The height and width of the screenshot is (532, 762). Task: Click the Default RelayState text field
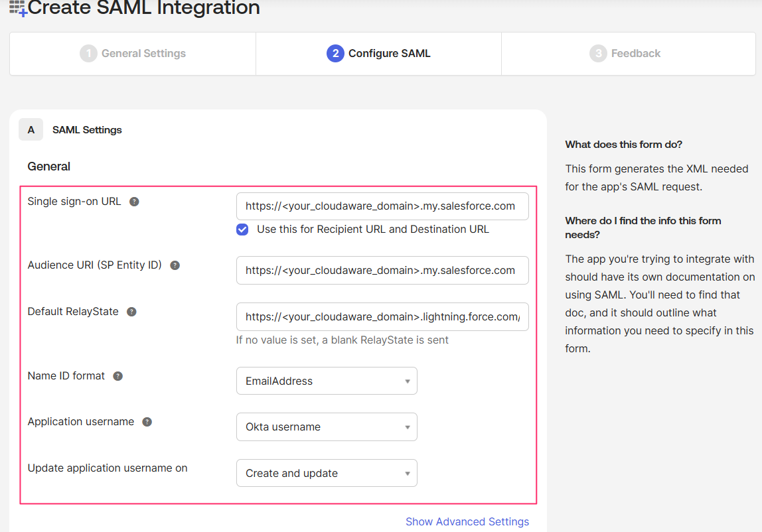[x=382, y=316]
